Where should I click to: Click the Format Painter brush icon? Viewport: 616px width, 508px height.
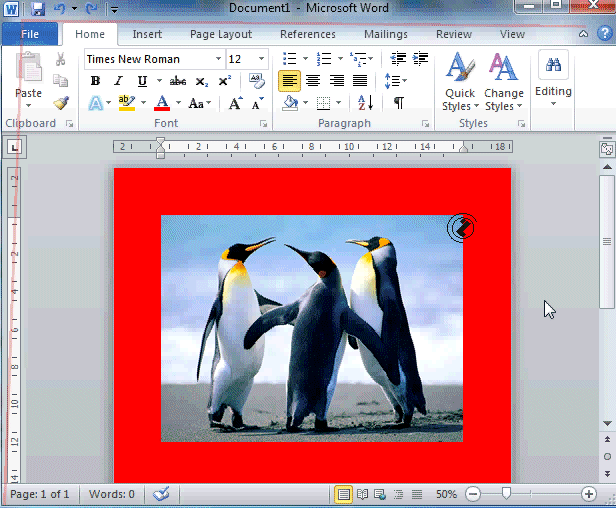(x=61, y=102)
